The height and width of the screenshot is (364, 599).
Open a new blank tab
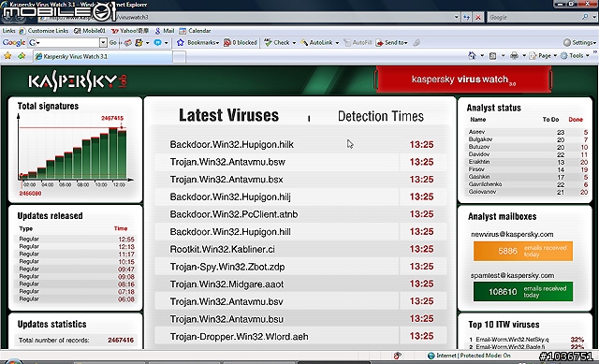(180, 57)
